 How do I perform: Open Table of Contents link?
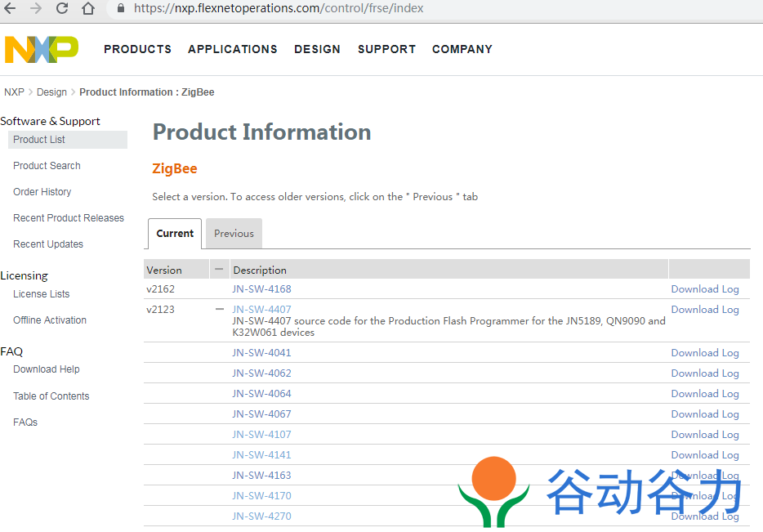[x=51, y=396]
